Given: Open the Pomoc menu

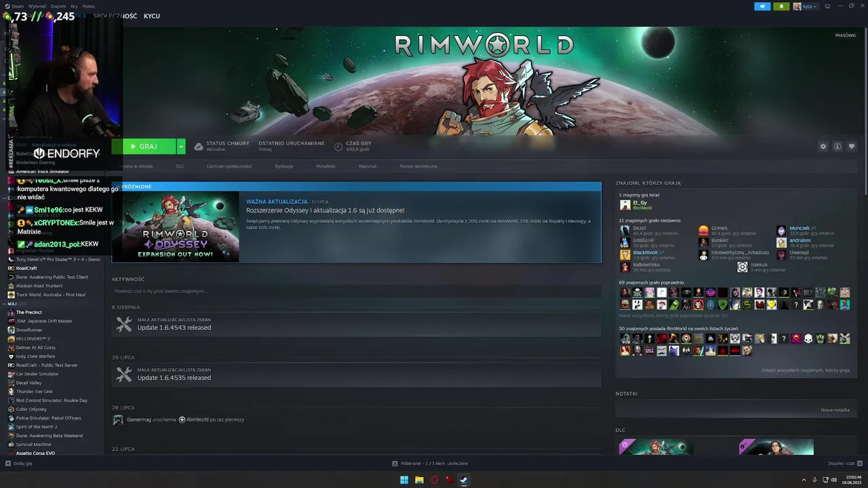Looking at the screenshot, I should (x=89, y=6).
